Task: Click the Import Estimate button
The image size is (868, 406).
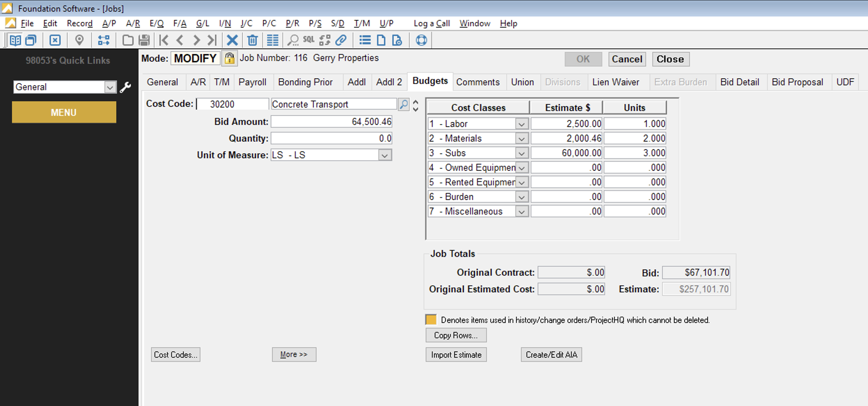Action: [x=456, y=355]
